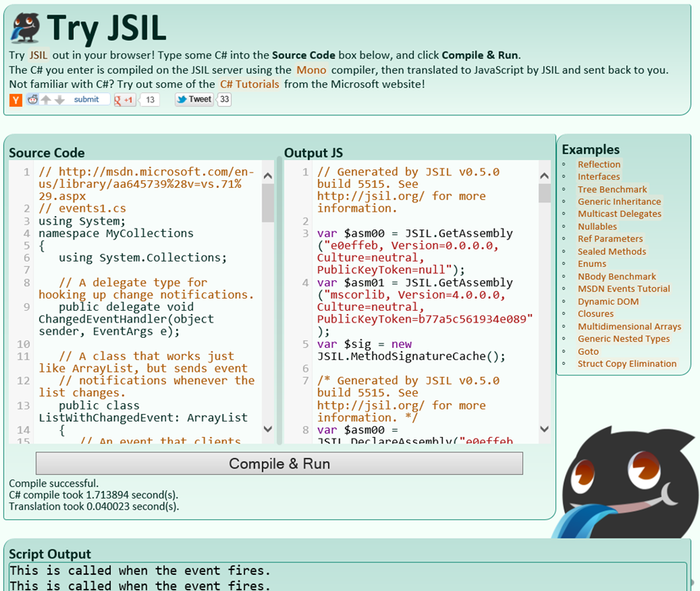Screen dimensions: 700x591
Task: Click 'using System;' in the source editor
Action: pyautogui.click(x=82, y=221)
